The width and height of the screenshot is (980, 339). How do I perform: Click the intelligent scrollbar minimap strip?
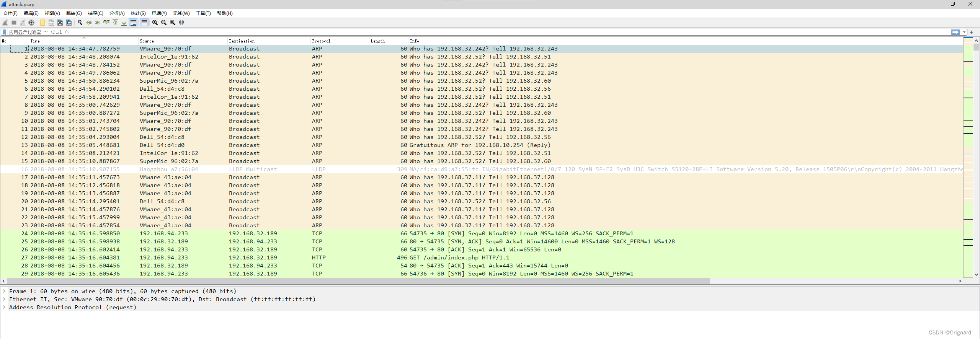(x=968, y=157)
